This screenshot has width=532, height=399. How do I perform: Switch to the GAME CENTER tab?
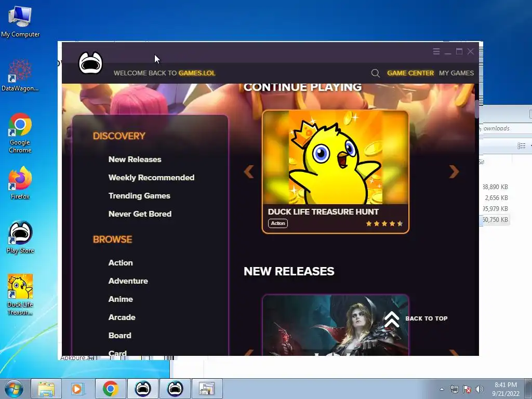410,73
